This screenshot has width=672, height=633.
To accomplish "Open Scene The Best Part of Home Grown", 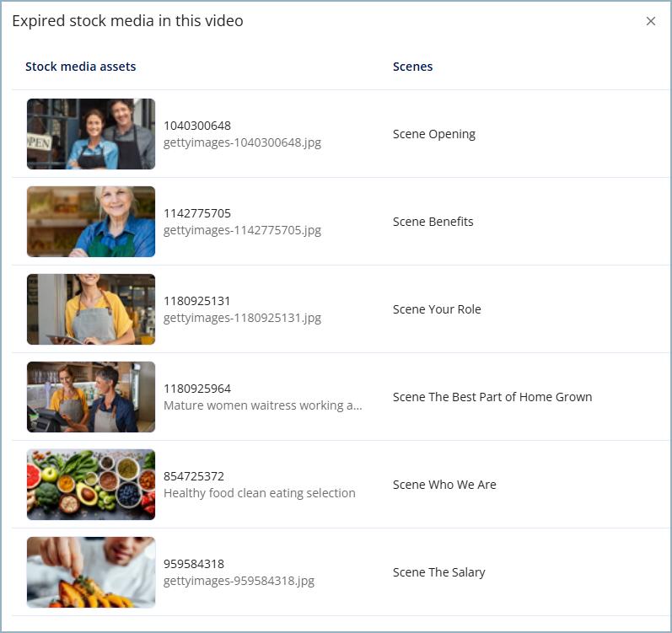I will pyautogui.click(x=492, y=397).
